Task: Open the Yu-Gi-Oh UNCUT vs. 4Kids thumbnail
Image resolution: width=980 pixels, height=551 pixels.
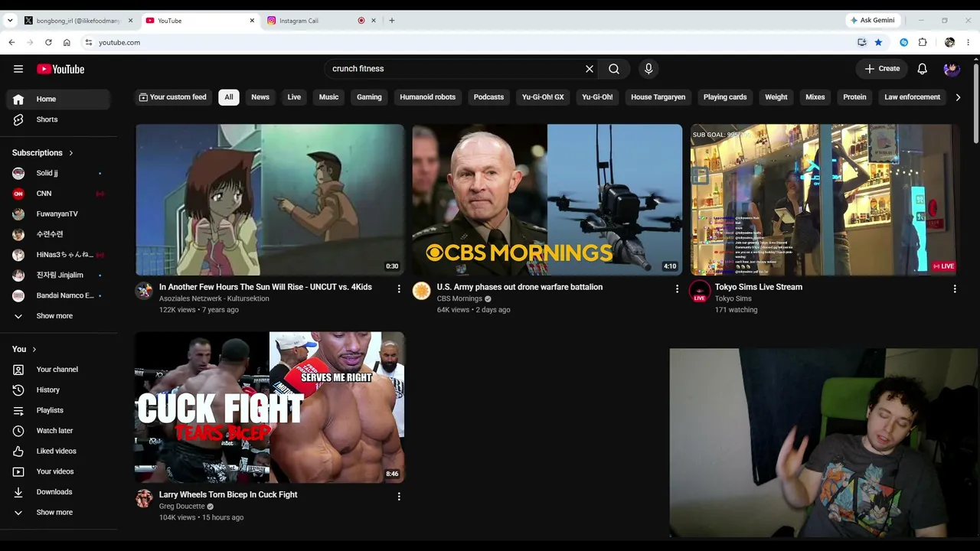Action: coord(270,200)
